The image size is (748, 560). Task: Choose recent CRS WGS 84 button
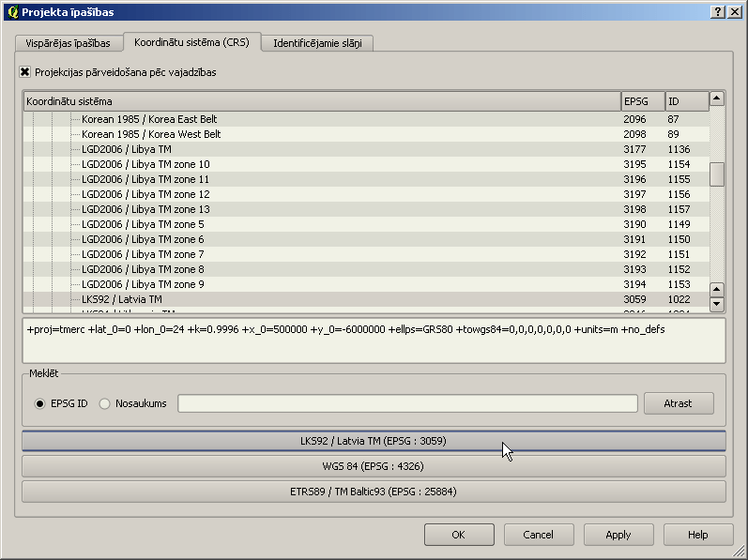(x=374, y=466)
